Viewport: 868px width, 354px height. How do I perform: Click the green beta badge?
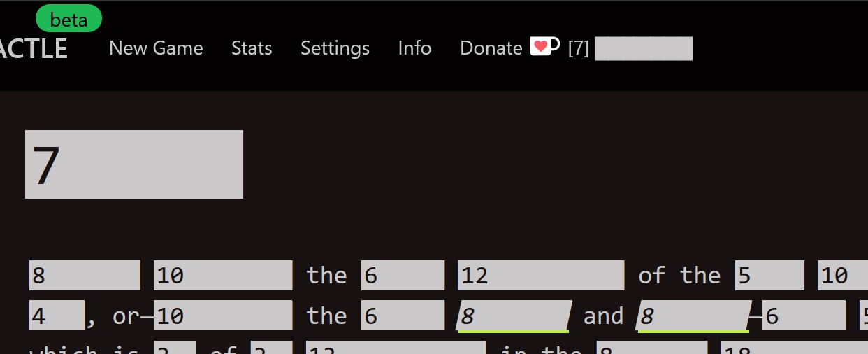click(x=68, y=20)
